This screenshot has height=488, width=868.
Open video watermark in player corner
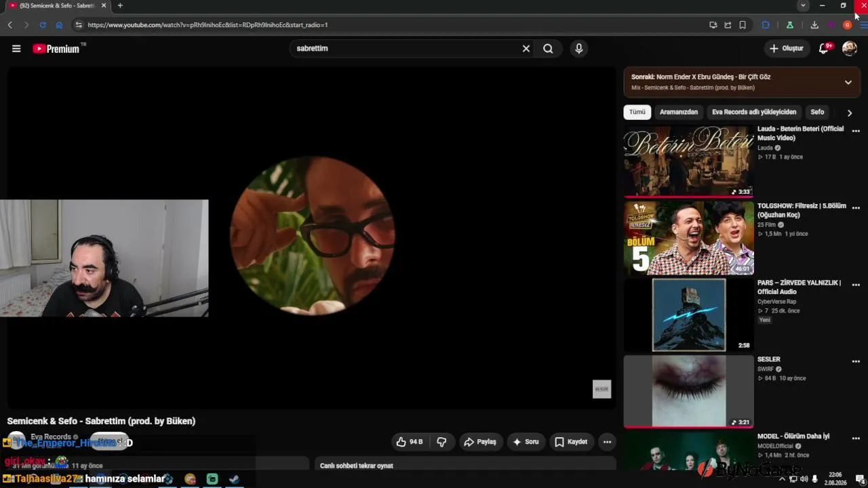click(601, 388)
